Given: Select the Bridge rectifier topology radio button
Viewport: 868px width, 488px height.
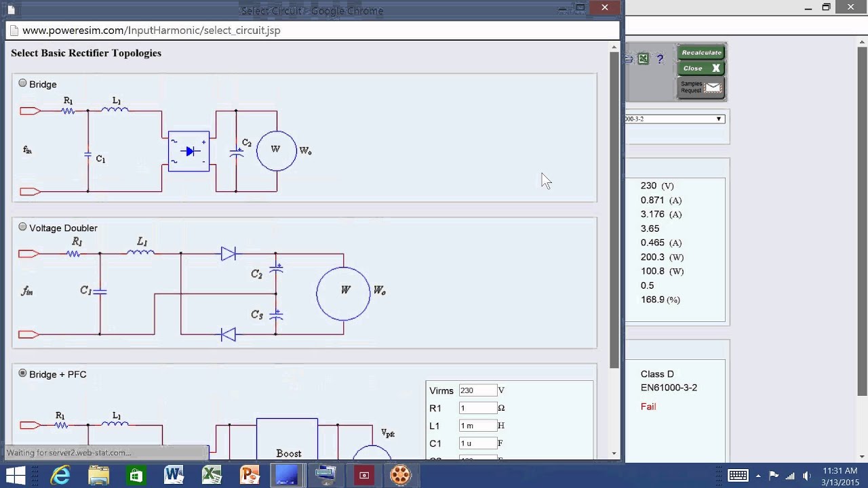Looking at the screenshot, I should pyautogui.click(x=22, y=83).
